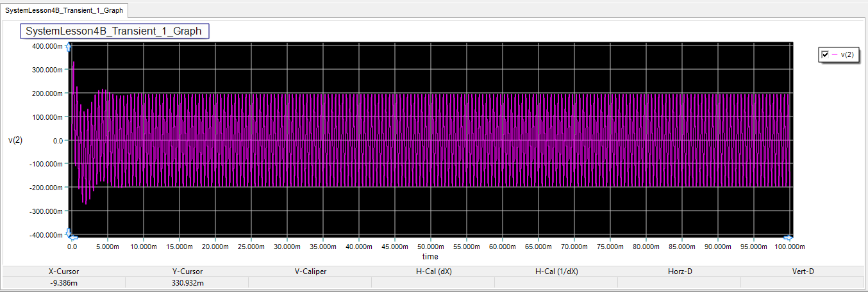Click the 90.000m time axis label
Image resolution: width=868 pixels, height=292 pixels.
717,247
